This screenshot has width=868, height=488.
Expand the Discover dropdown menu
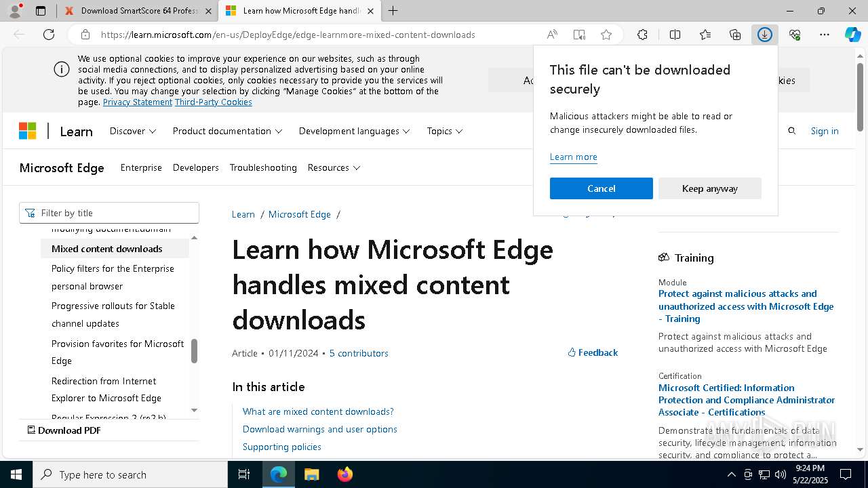pos(133,131)
